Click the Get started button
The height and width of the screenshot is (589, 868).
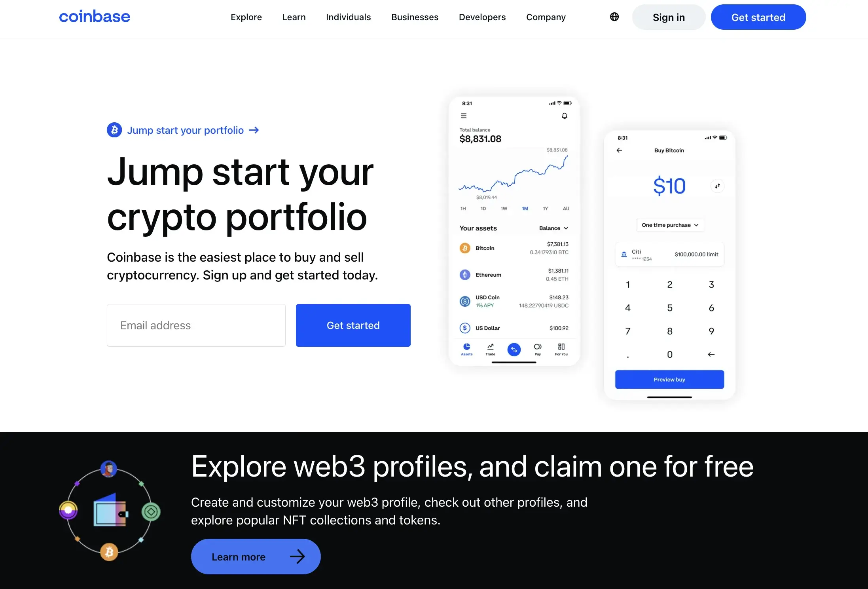(x=758, y=17)
